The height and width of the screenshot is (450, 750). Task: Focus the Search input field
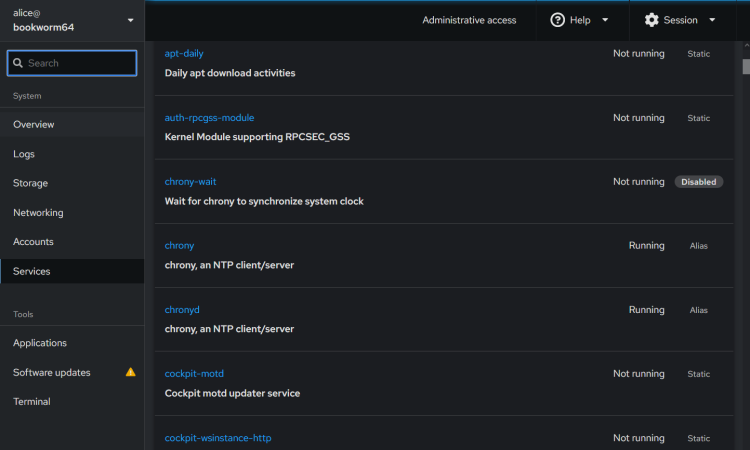(72, 63)
